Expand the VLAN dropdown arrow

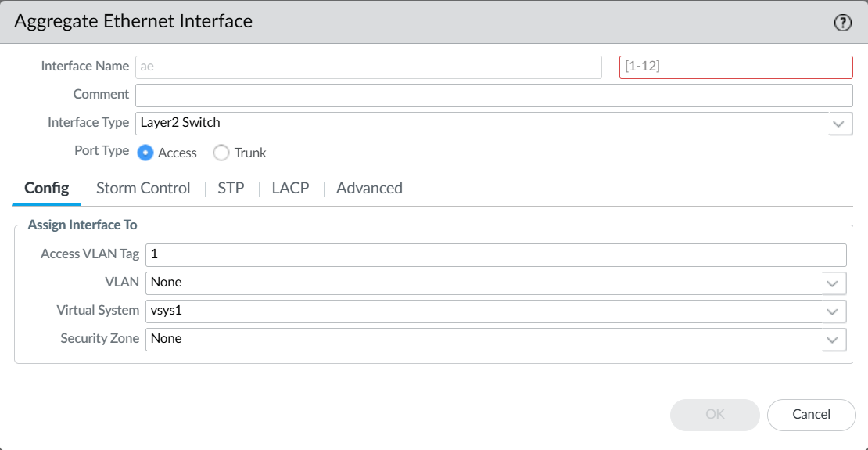click(x=834, y=283)
